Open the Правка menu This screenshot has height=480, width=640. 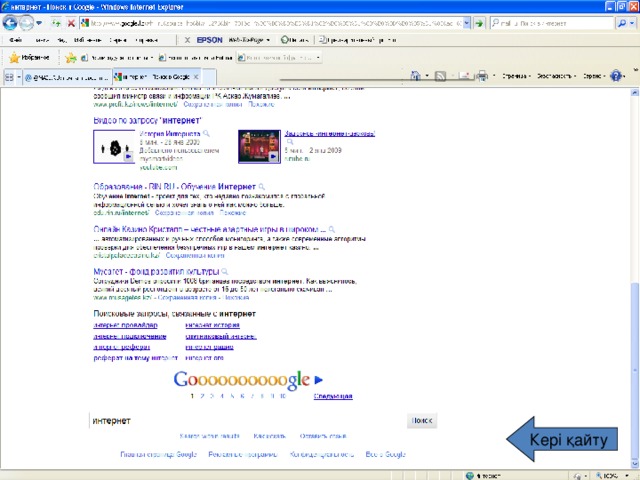click(42, 40)
